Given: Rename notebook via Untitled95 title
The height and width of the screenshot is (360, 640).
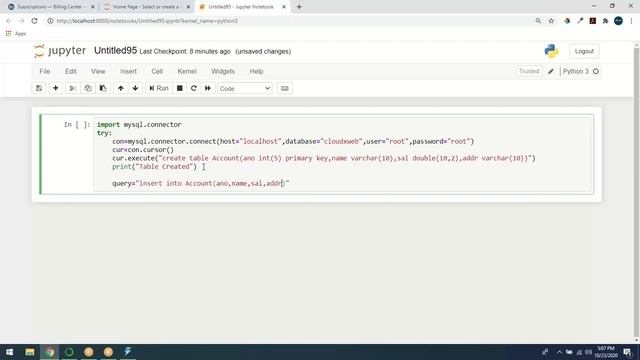Looking at the screenshot, I should click(x=115, y=51).
